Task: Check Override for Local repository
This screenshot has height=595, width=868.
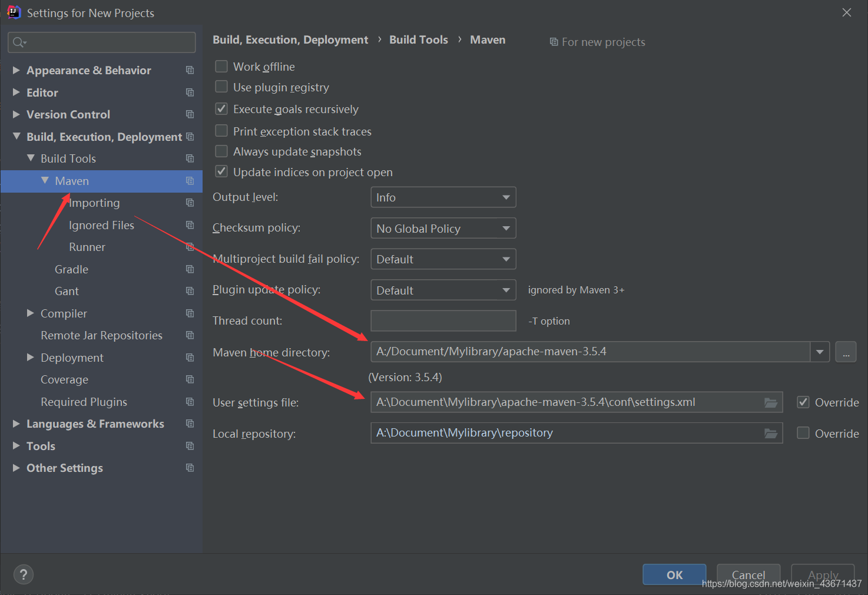Action: pyautogui.click(x=803, y=433)
